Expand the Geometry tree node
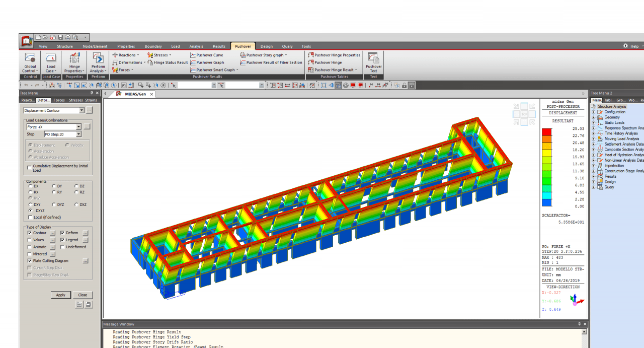The image size is (644, 348). pos(594,117)
